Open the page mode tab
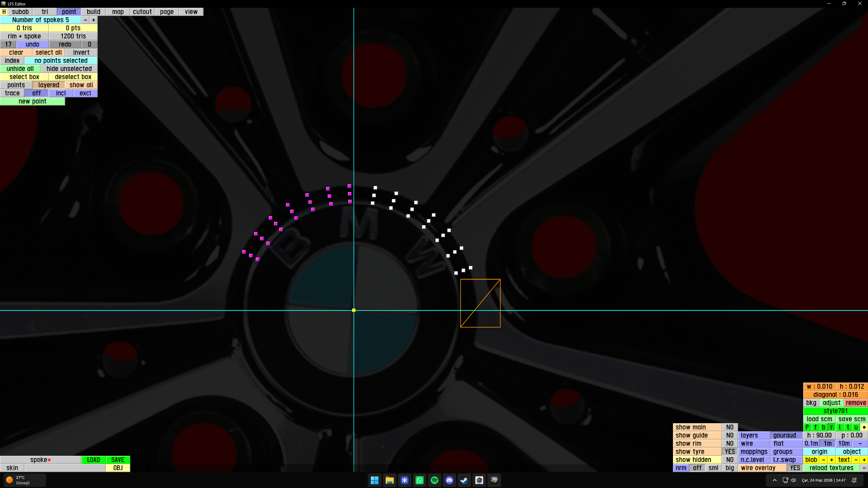The image size is (868, 488). [167, 12]
